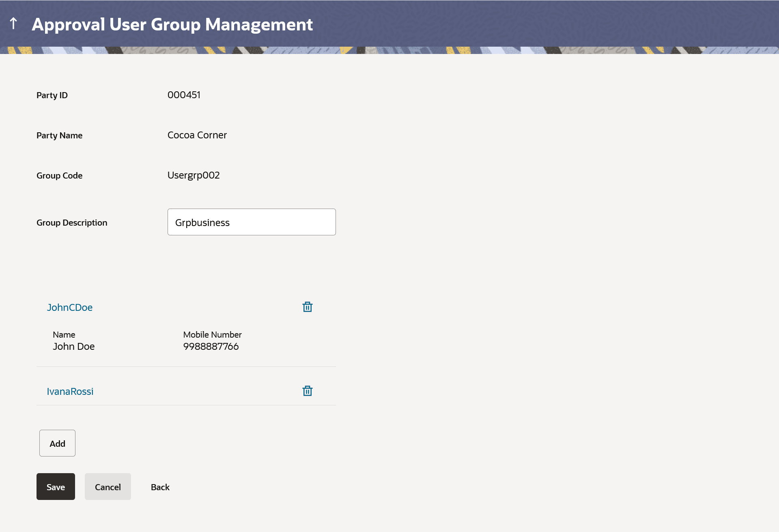Save the user group changes
The height and width of the screenshot is (532, 779).
click(56, 487)
